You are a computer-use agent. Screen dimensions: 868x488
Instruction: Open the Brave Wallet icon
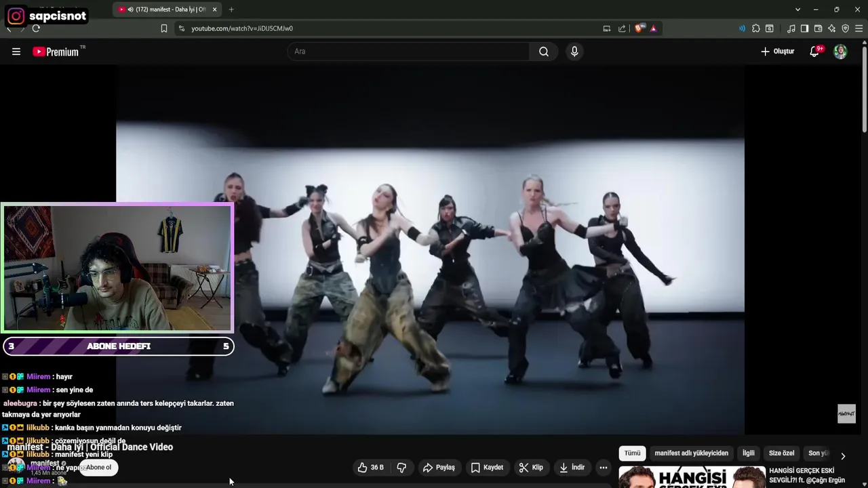coord(818,28)
